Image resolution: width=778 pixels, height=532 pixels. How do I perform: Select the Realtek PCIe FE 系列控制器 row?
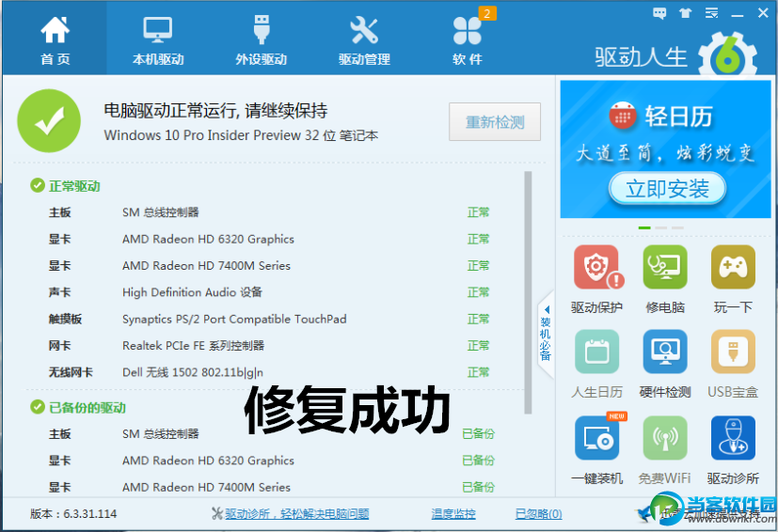(x=269, y=346)
